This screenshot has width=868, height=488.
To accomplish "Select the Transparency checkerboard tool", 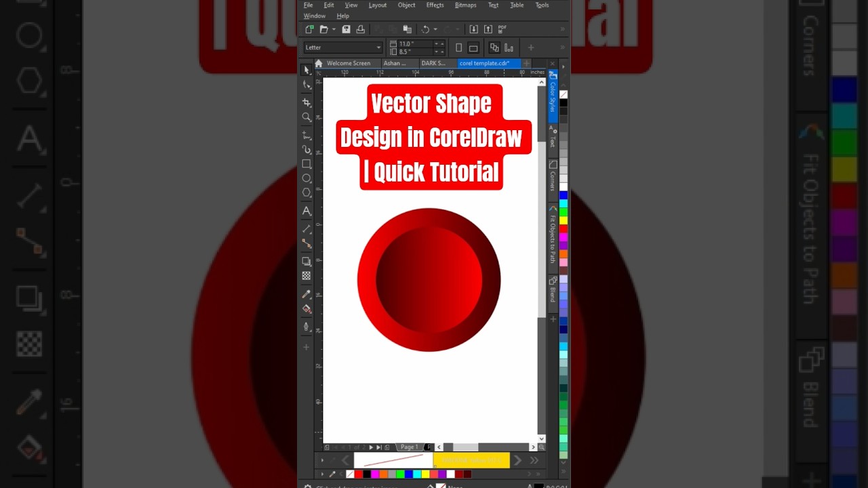I will pyautogui.click(x=307, y=276).
